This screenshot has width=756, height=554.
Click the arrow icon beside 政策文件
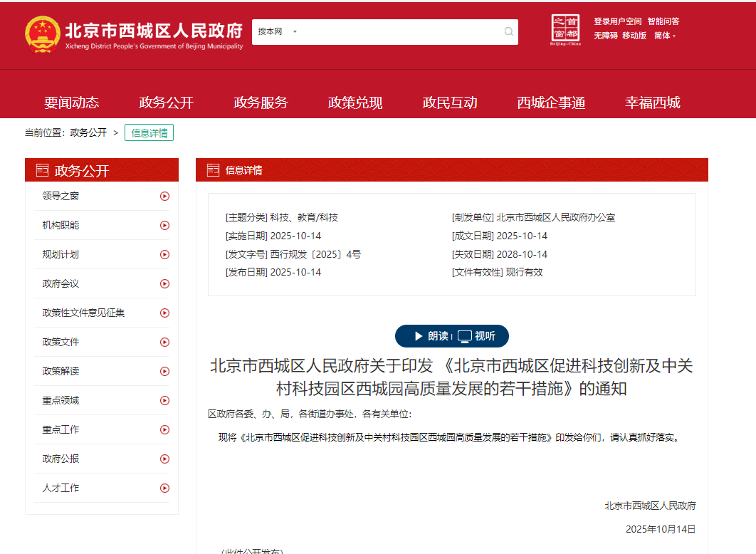(x=164, y=342)
